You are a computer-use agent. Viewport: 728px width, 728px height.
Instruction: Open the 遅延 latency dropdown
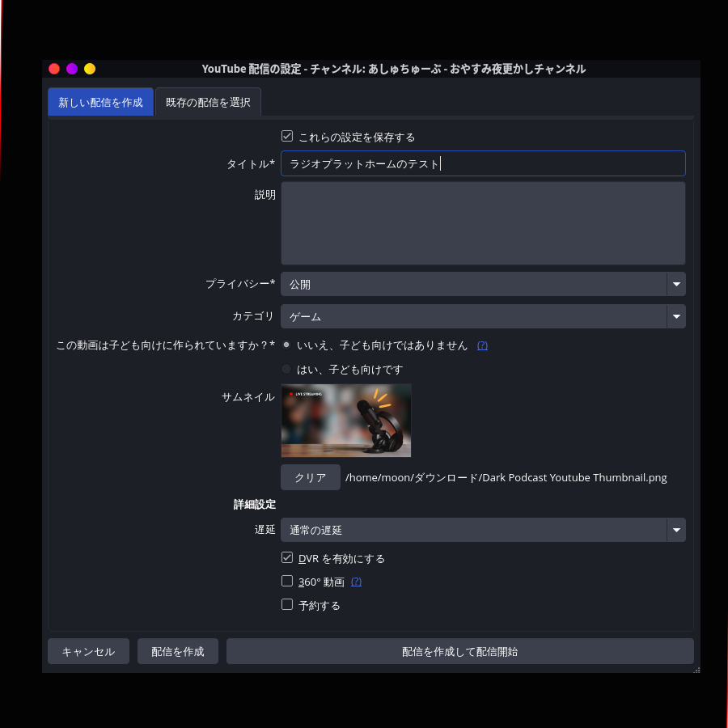point(483,530)
